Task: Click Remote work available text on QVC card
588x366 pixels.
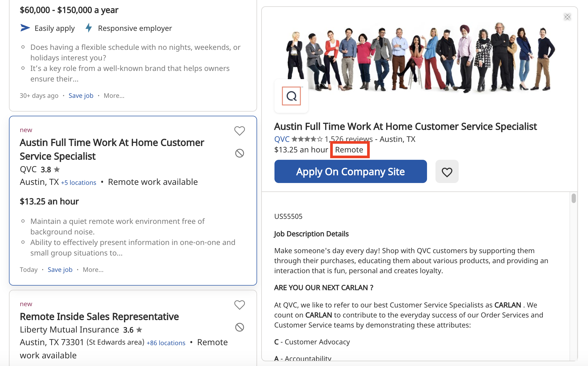Action: pyautogui.click(x=153, y=182)
